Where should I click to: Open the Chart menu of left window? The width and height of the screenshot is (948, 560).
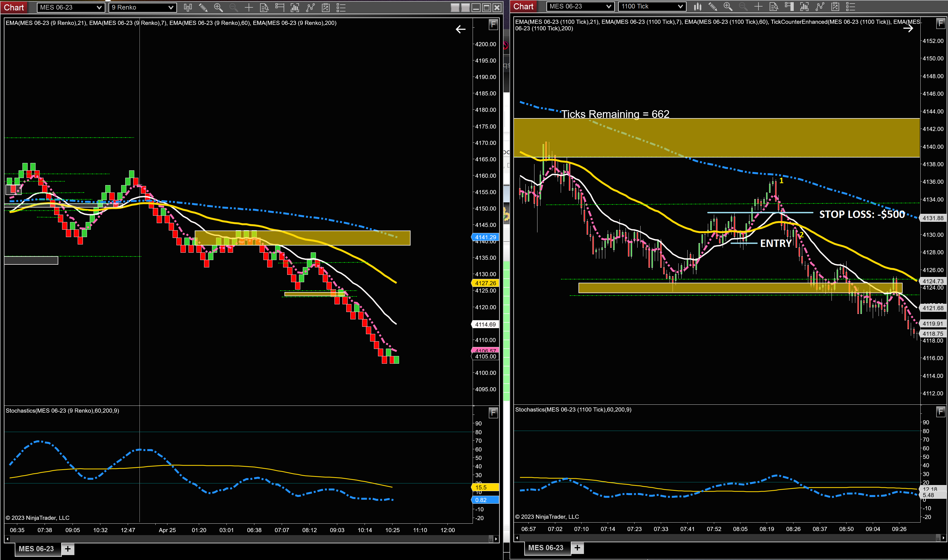(14, 8)
